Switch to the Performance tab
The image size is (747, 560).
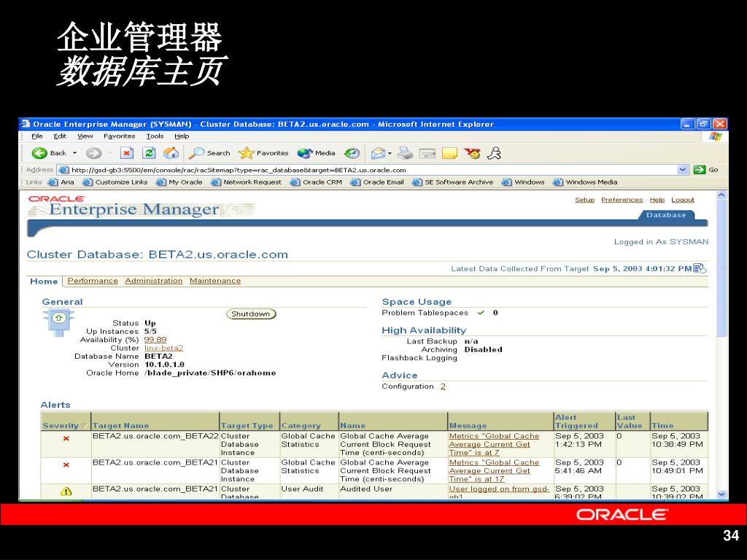pos(93,281)
